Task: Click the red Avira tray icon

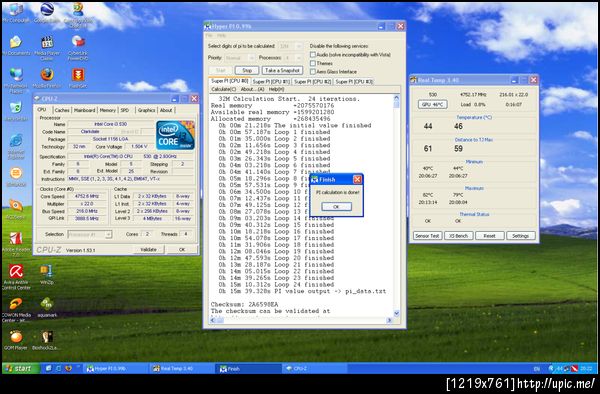Action: click(x=574, y=368)
